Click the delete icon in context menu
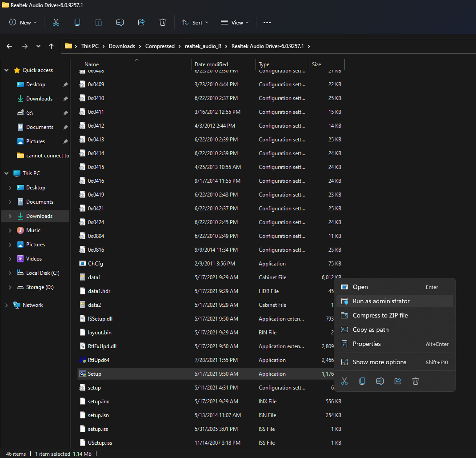The image size is (476, 458). pyautogui.click(x=416, y=381)
